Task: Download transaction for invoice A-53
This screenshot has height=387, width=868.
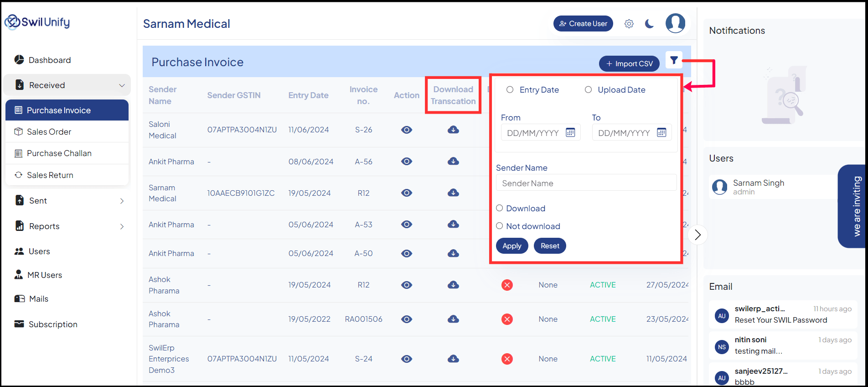Action: [x=453, y=224]
